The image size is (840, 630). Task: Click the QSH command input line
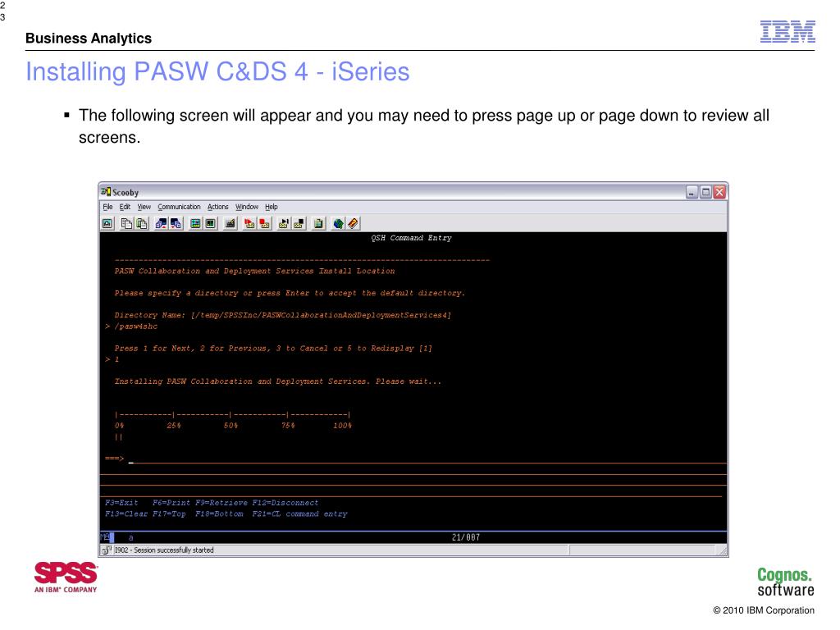click(427, 459)
